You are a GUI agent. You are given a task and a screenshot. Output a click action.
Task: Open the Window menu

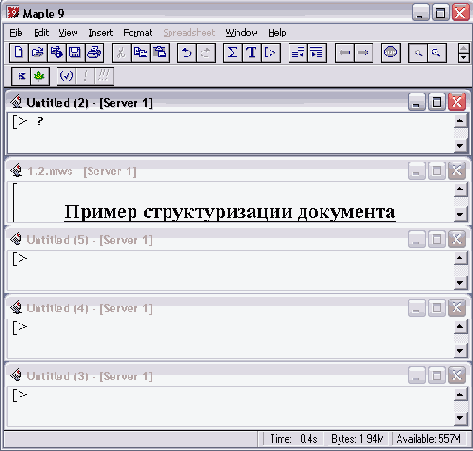point(241,33)
